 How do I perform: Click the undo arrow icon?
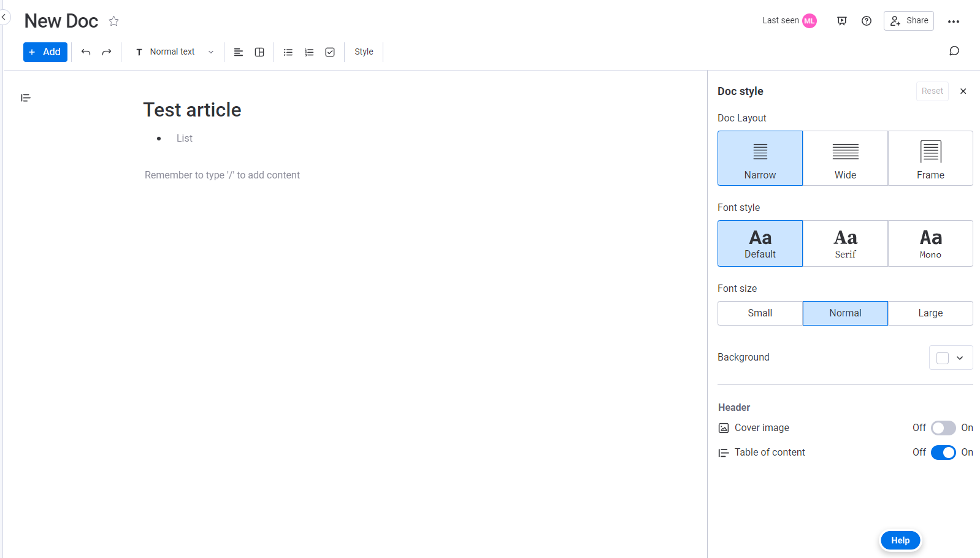86,52
